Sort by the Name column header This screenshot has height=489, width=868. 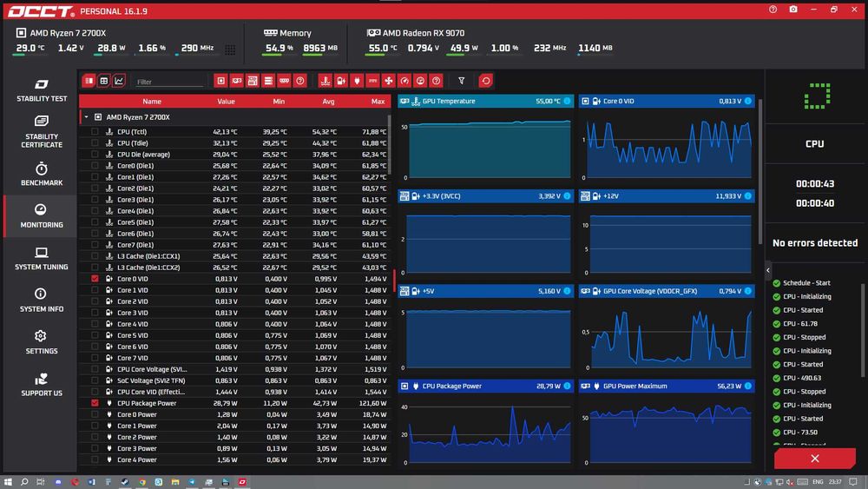[152, 102]
